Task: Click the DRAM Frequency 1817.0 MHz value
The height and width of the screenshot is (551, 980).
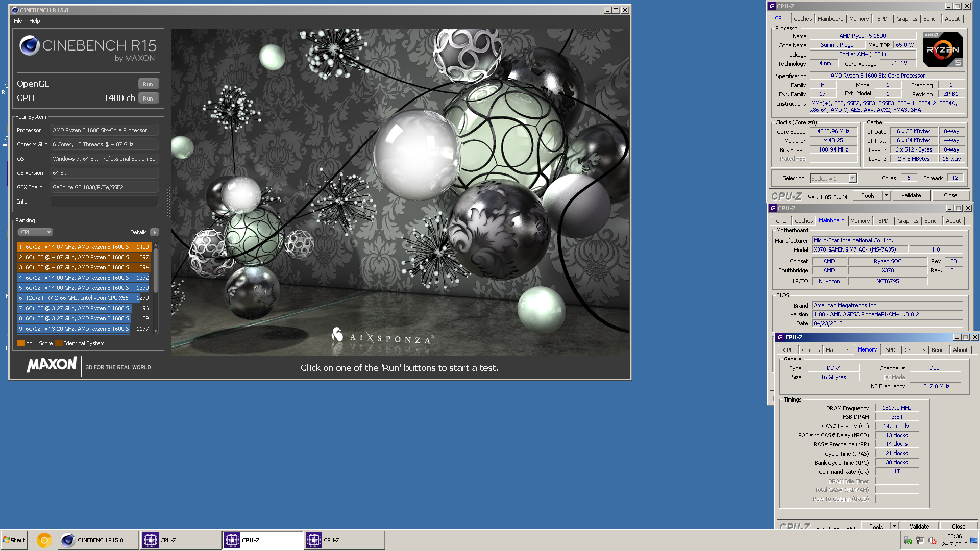Action: coord(897,408)
